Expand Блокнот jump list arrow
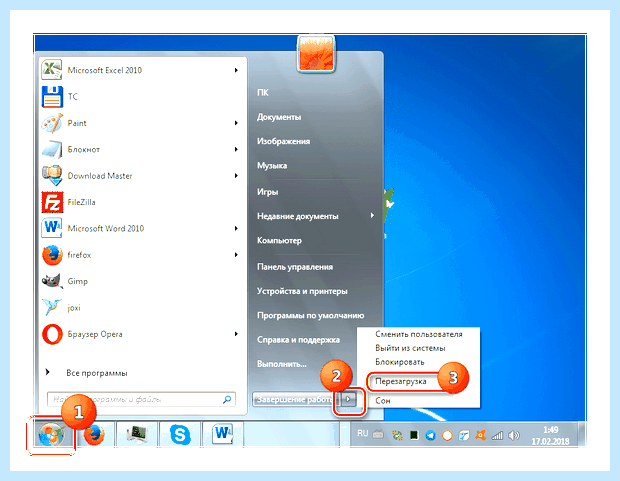The image size is (620, 481). (x=236, y=150)
